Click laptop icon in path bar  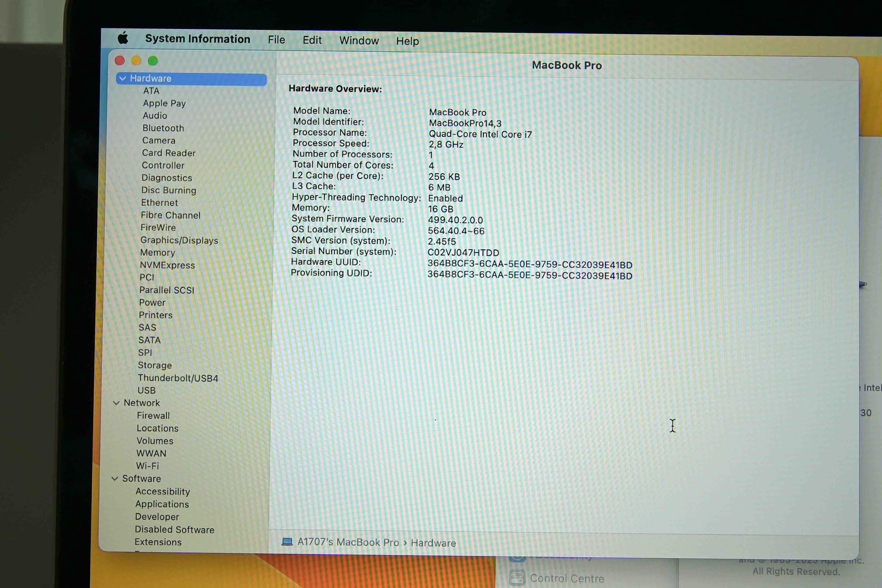point(287,541)
